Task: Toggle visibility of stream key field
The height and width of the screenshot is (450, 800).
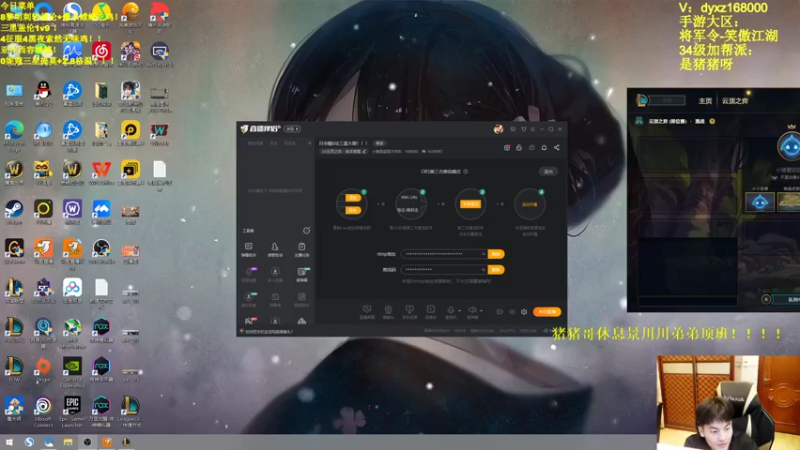Action: click(483, 269)
